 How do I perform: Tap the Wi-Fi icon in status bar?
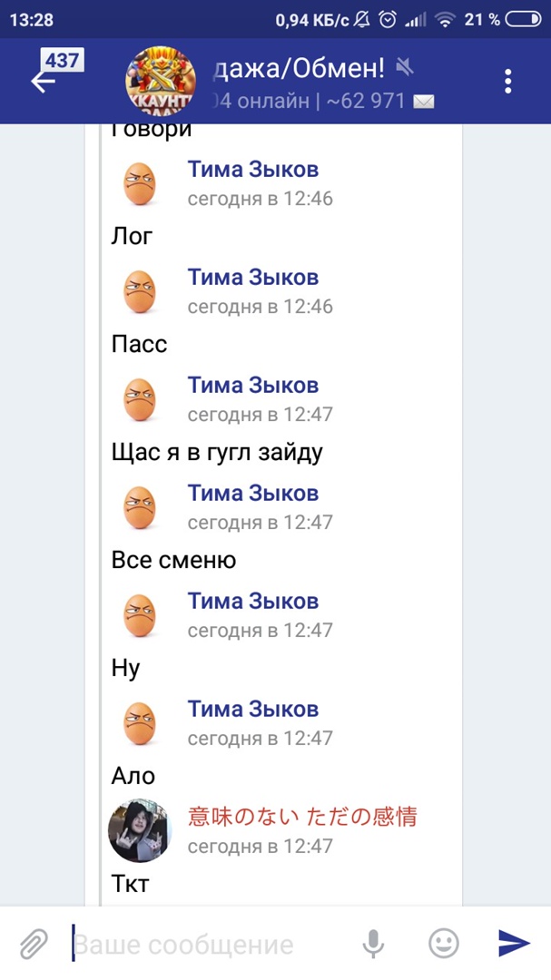coord(445,19)
